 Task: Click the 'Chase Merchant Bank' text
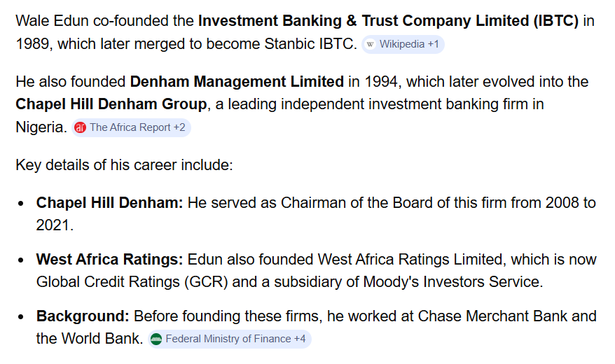pos(492,316)
